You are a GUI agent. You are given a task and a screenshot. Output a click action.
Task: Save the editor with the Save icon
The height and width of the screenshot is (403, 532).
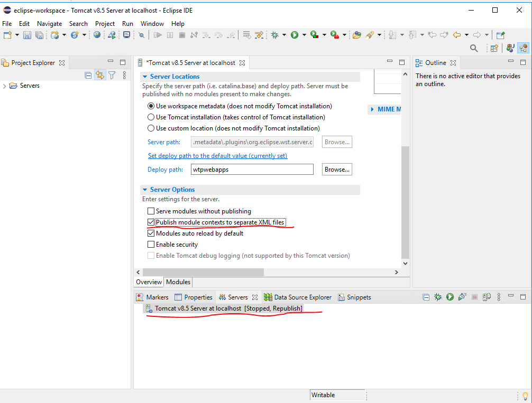[27, 35]
